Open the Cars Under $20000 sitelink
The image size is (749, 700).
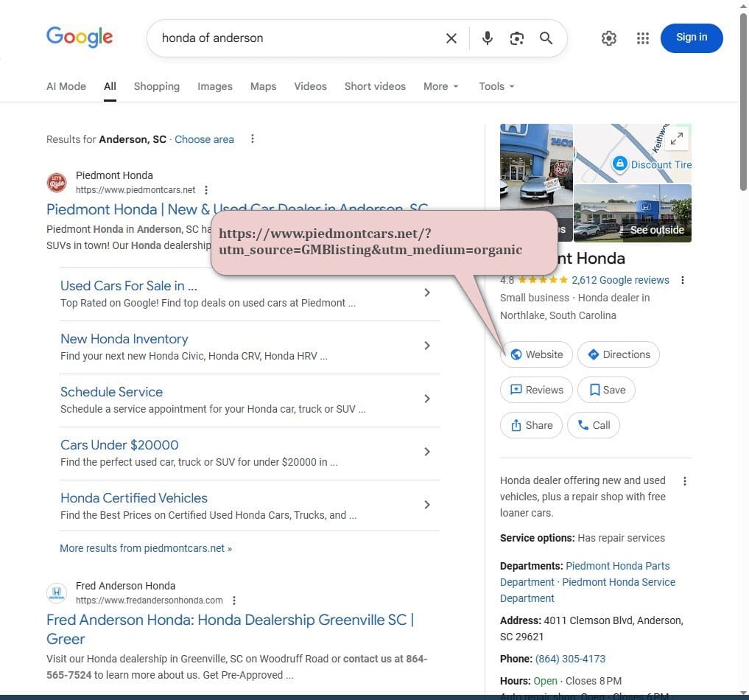coord(119,445)
